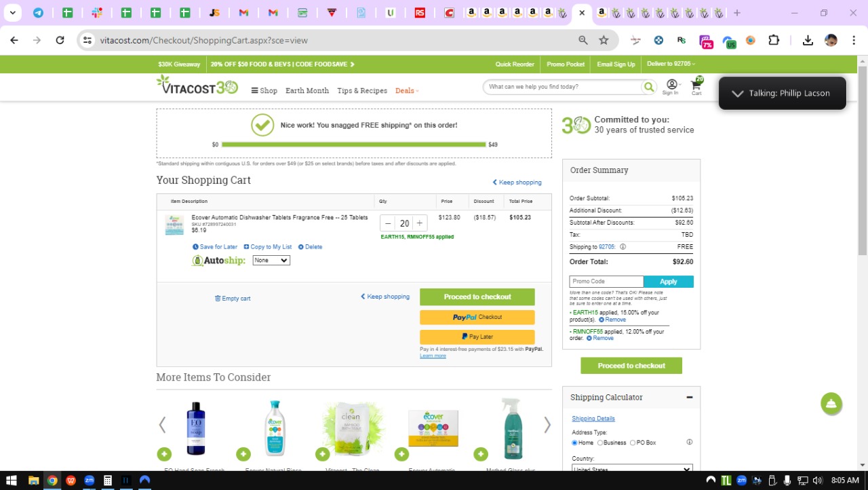Click the green back-to-top floating button
Screen dimensions: 868x490
point(831,404)
